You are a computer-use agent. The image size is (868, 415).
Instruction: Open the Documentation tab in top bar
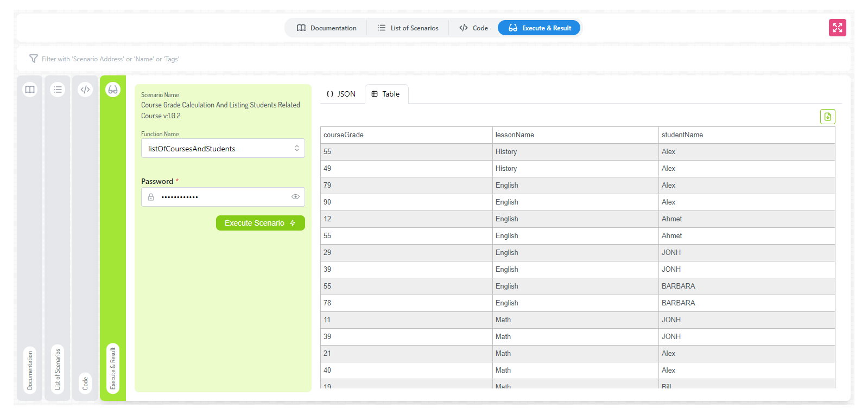click(x=327, y=28)
